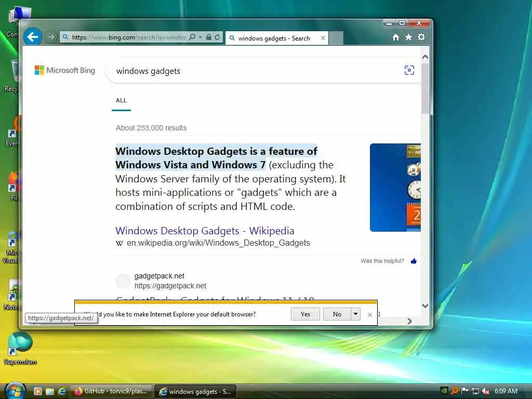The width and height of the screenshot is (532, 399).
Task: Click the address bar search magnifier icon
Action: coord(192,37)
